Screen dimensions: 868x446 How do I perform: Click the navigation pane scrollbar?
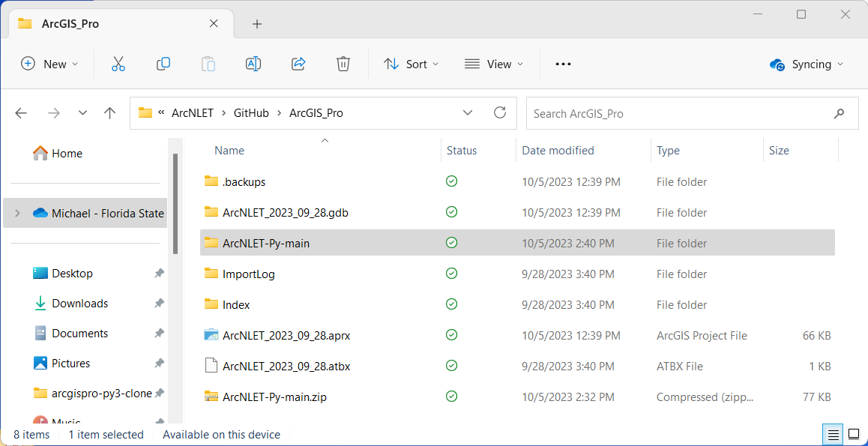(x=175, y=204)
